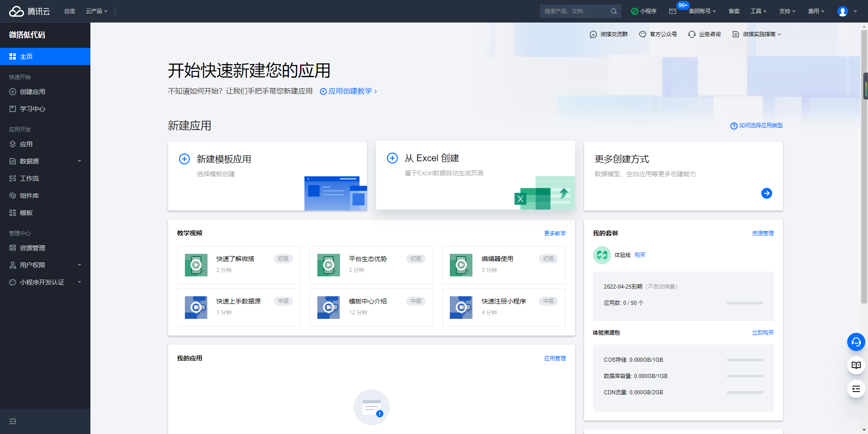Open 创建应用 in the sidebar
The image size is (868, 434).
45,92
